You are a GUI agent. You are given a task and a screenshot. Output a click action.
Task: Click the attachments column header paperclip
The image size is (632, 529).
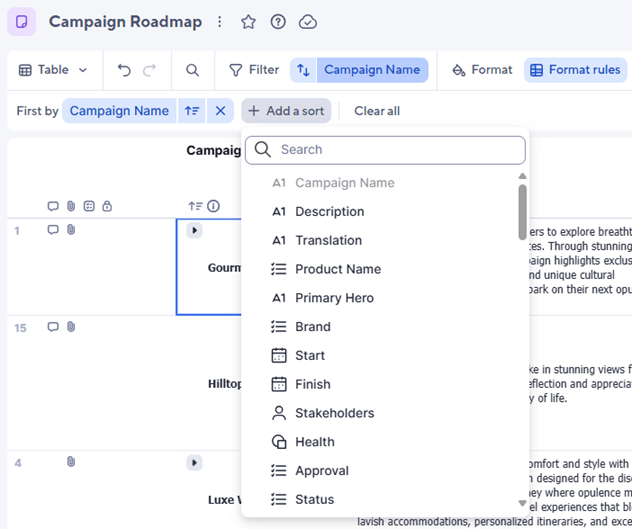pyautogui.click(x=71, y=206)
